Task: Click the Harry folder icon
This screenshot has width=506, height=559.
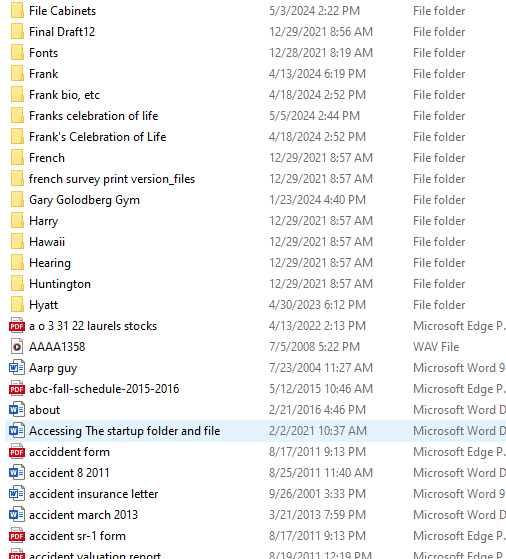Action: click(x=17, y=221)
